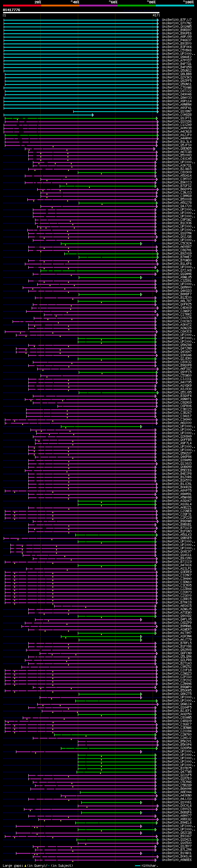Open hit UniRef100_Q5JFS0
Viewport: 197px width, 868px height.
[x=176, y=145]
